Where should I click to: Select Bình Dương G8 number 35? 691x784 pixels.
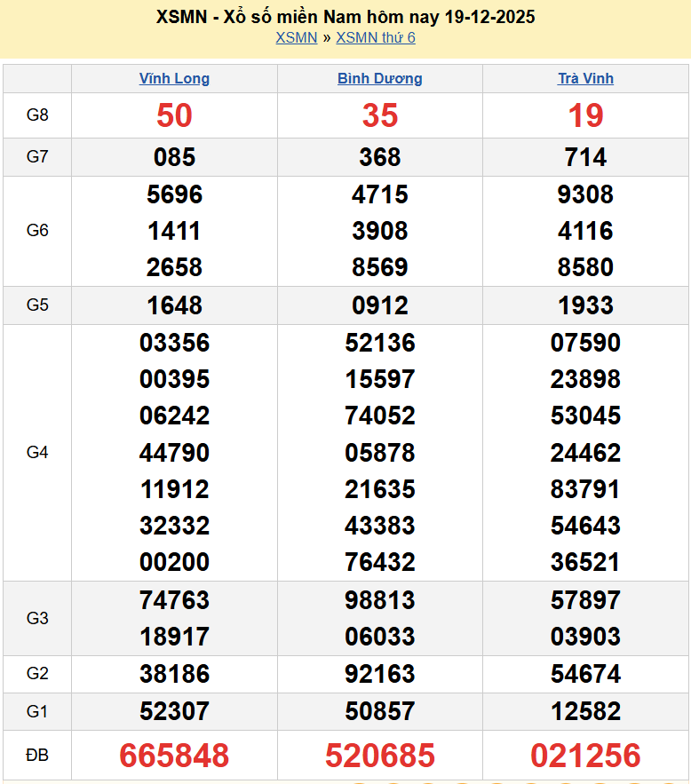tap(379, 115)
